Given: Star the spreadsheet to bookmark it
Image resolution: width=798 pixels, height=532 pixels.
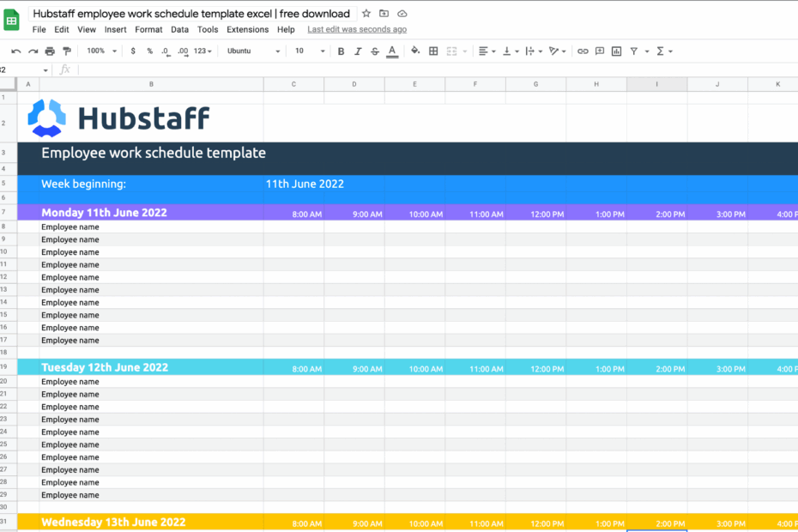Looking at the screenshot, I should 366,13.
